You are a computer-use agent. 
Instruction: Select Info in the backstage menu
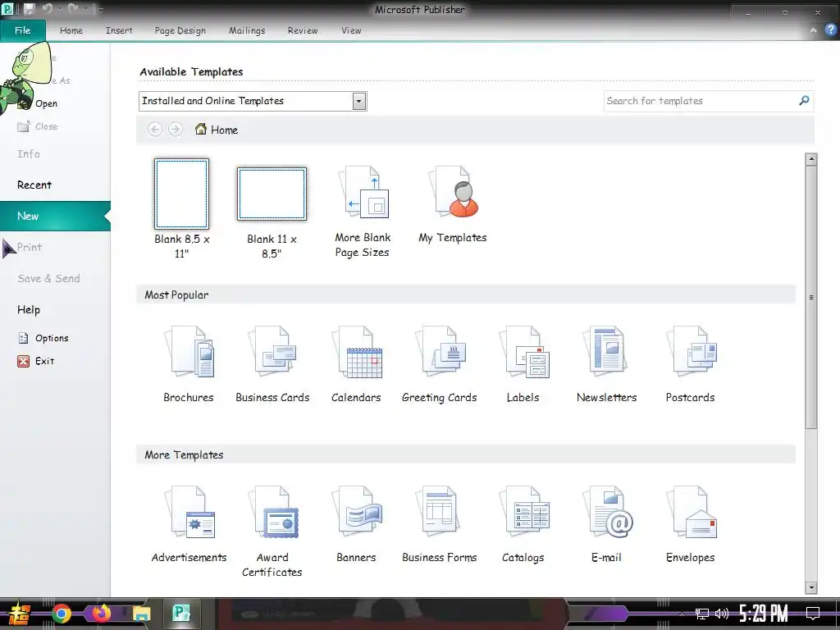coord(29,153)
